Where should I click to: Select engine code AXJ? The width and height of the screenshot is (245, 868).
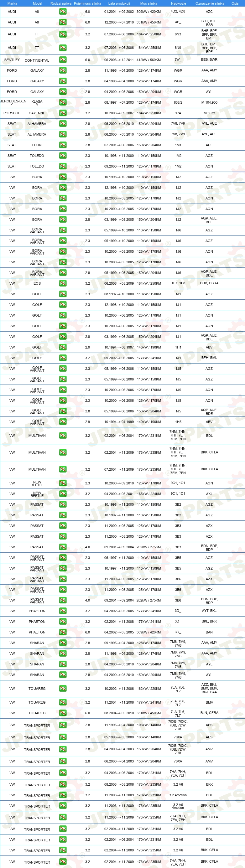pos(209,494)
